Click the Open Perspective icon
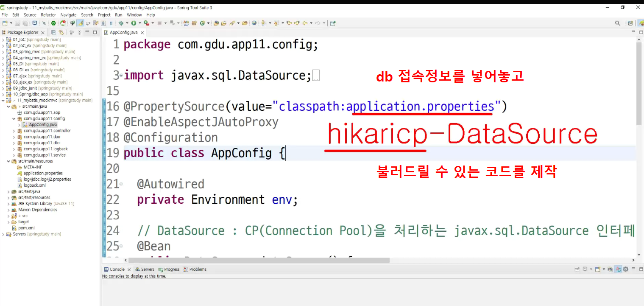The image size is (644, 306). [x=630, y=23]
